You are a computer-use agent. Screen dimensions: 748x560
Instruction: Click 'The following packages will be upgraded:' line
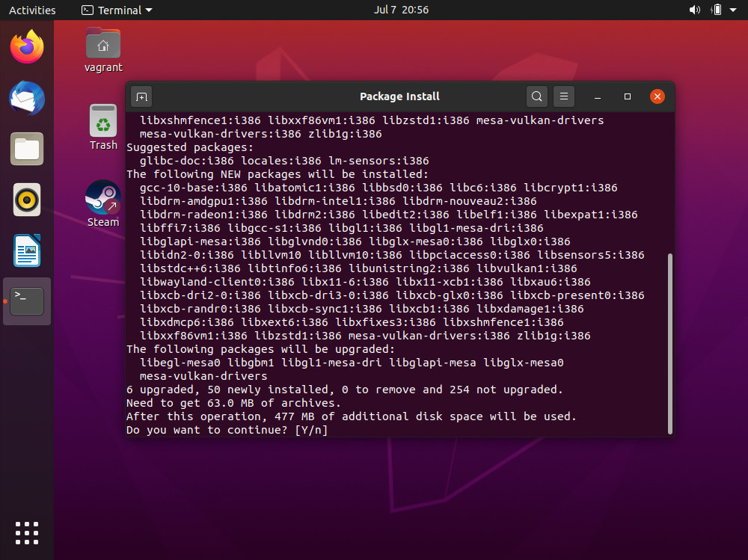point(261,349)
